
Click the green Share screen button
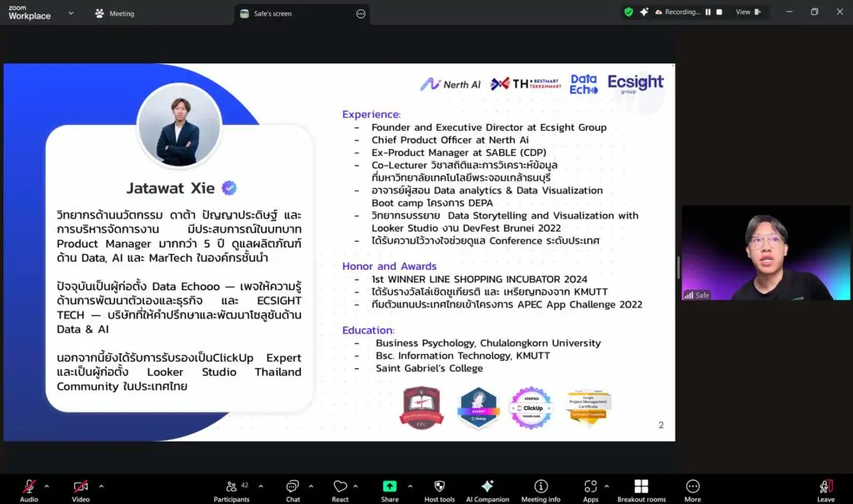click(390, 490)
